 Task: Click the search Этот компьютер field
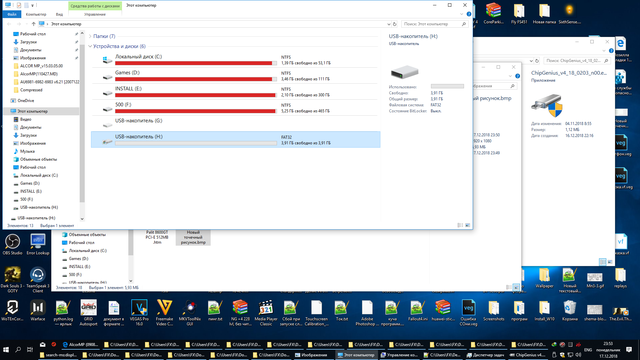coord(434,24)
